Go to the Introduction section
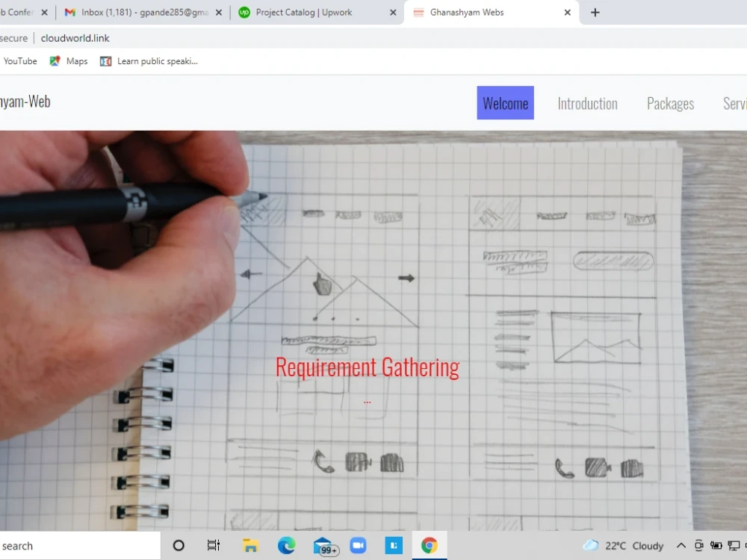The width and height of the screenshot is (747, 560). coord(587,103)
